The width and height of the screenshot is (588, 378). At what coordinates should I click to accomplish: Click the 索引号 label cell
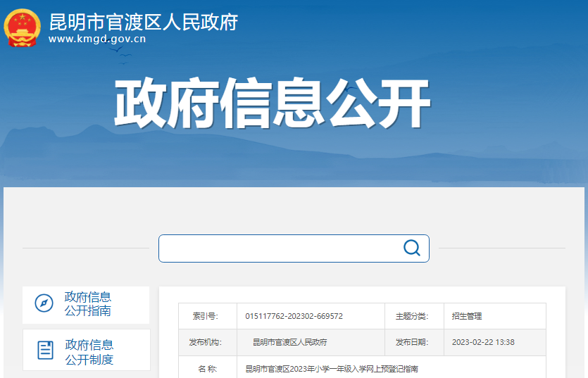pyautogui.click(x=206, y=316)
